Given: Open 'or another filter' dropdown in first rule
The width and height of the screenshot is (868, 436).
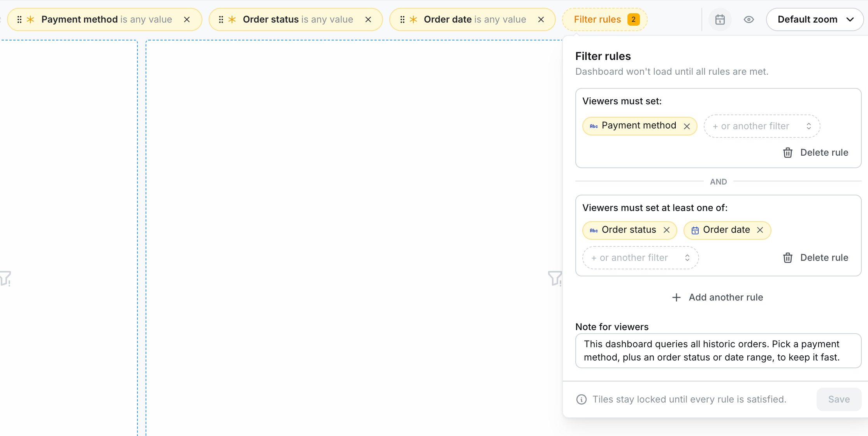Looking at the screenshot, I should coord(762,126).
